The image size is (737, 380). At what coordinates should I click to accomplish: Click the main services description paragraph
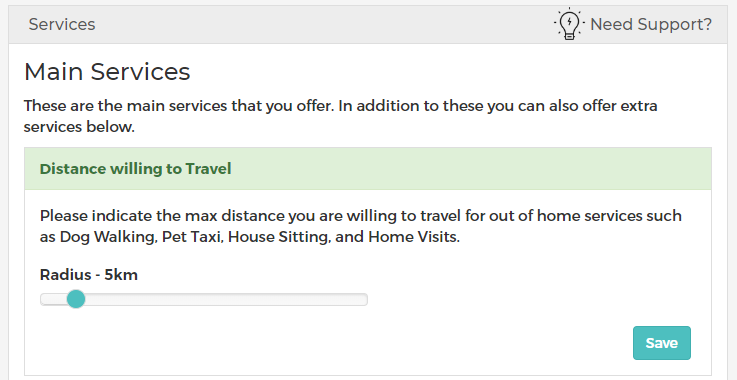coord(340,116)
